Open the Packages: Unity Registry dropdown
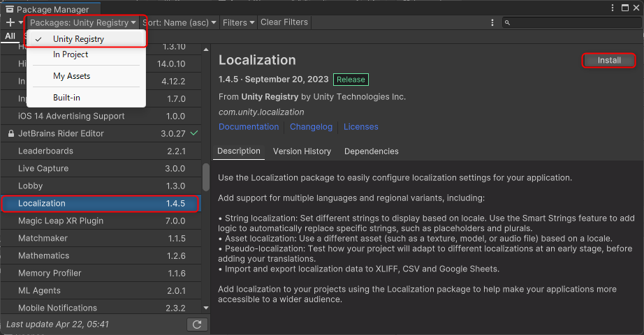644x335 pixels. pyautogui.click(x=83, y=22)
